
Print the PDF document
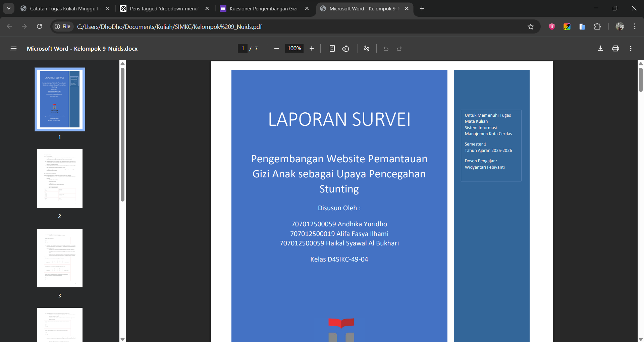pos(615,49)
